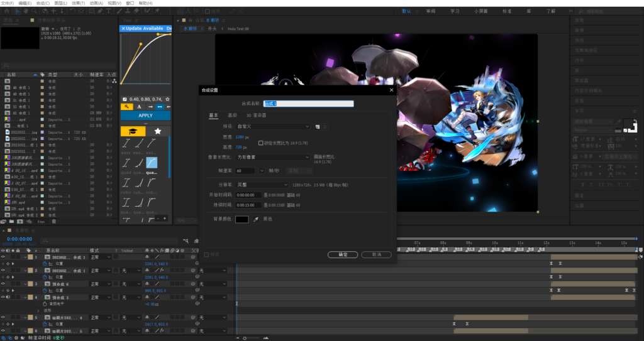
Task: Click the 持续时间 duration field 0:00:15:00
Action: 248,205
